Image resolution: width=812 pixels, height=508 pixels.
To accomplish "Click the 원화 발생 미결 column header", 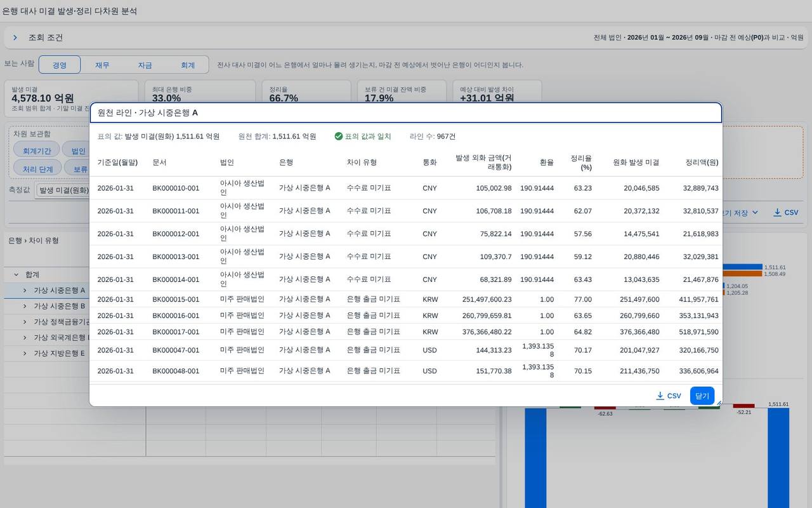I will pos(636,163).
